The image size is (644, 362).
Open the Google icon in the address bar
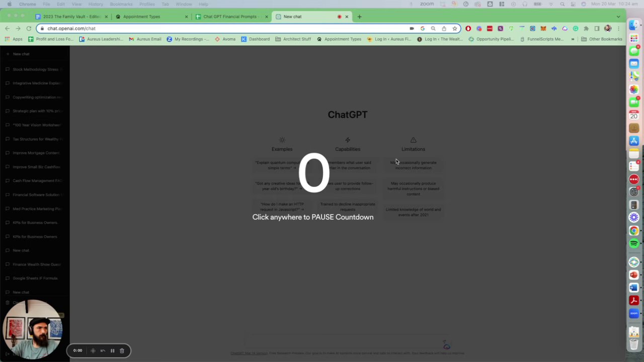(x=422, y=28)
